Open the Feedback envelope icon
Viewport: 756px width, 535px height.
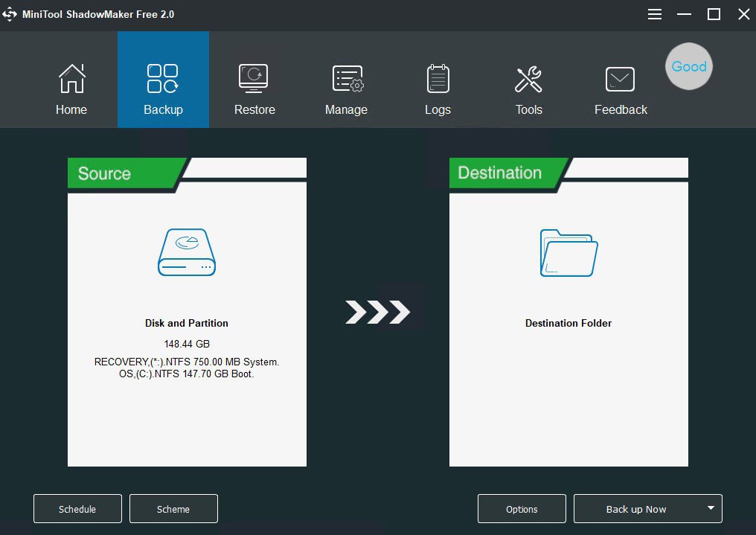[x=620, y=79]
